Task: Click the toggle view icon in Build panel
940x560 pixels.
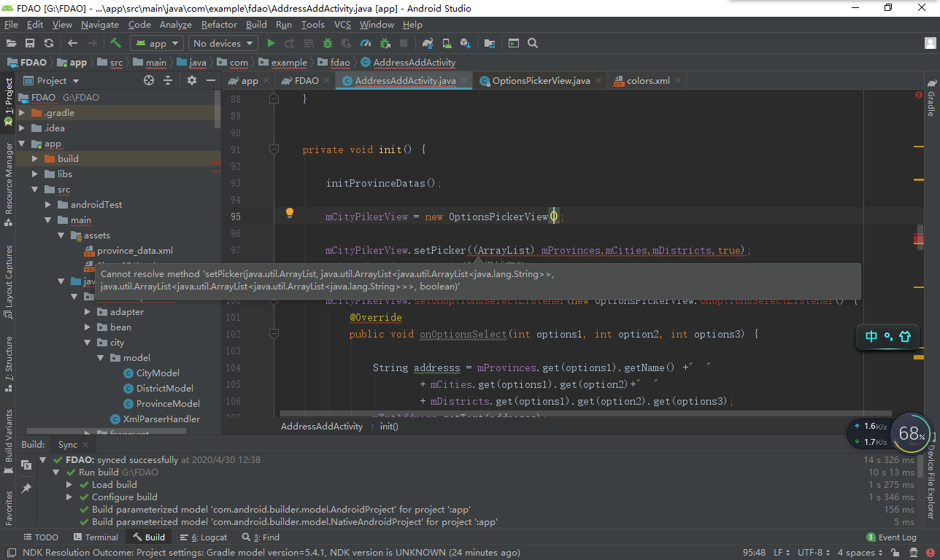Action: (x=26, y=464)
